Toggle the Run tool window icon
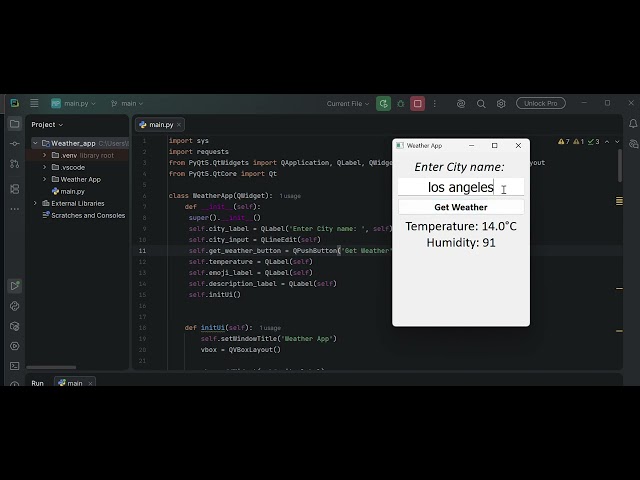Screen dimensions: 640x480 tap(15, 286)
